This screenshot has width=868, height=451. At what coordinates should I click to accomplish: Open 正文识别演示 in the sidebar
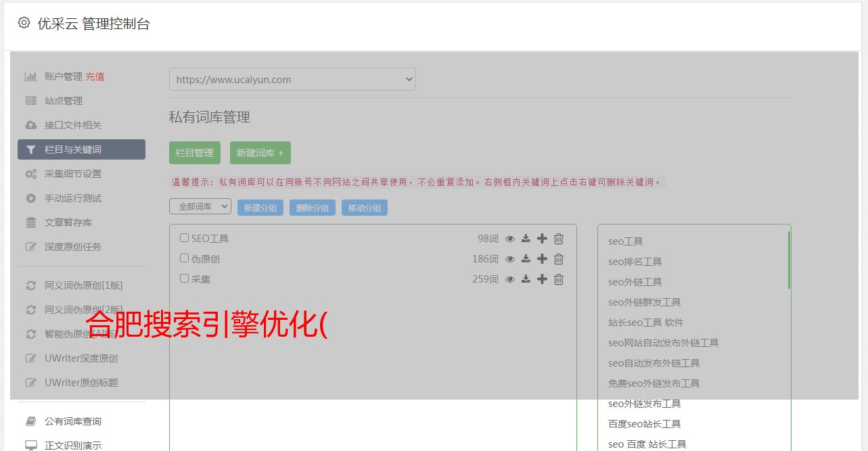pyautogui.click(x=73, y=446)
